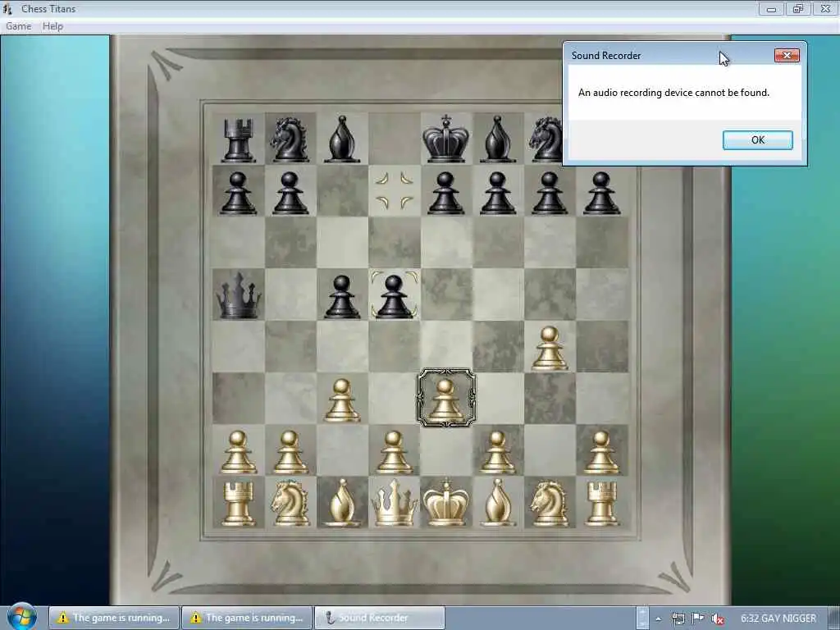840x630 pixels.
Task: Click the black pawn on c5
Action: pos(342,297)
